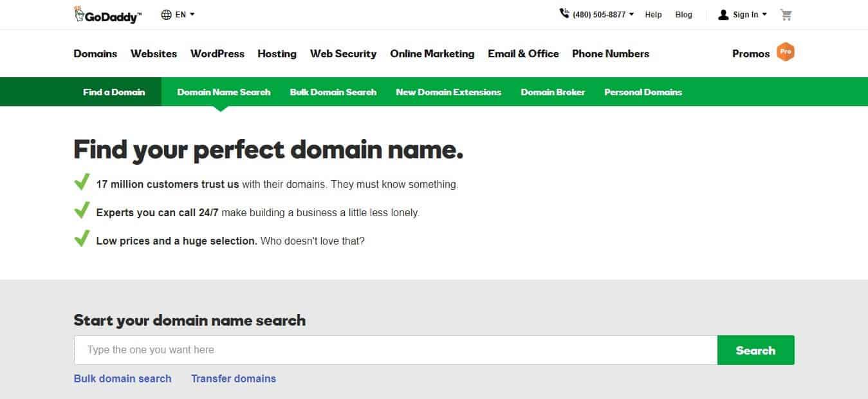Click the "Find your perfect domain name." heading

pos(268,150)
